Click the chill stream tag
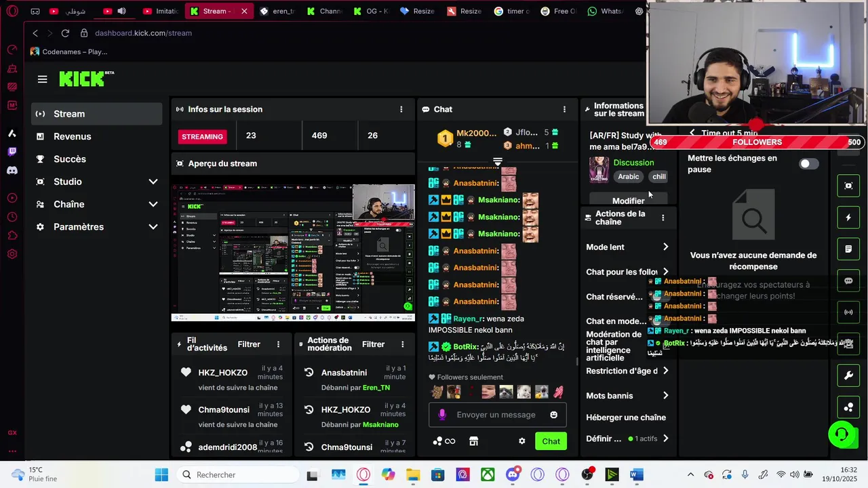Screen dimensions: 868x488 [x=659, y=177]
